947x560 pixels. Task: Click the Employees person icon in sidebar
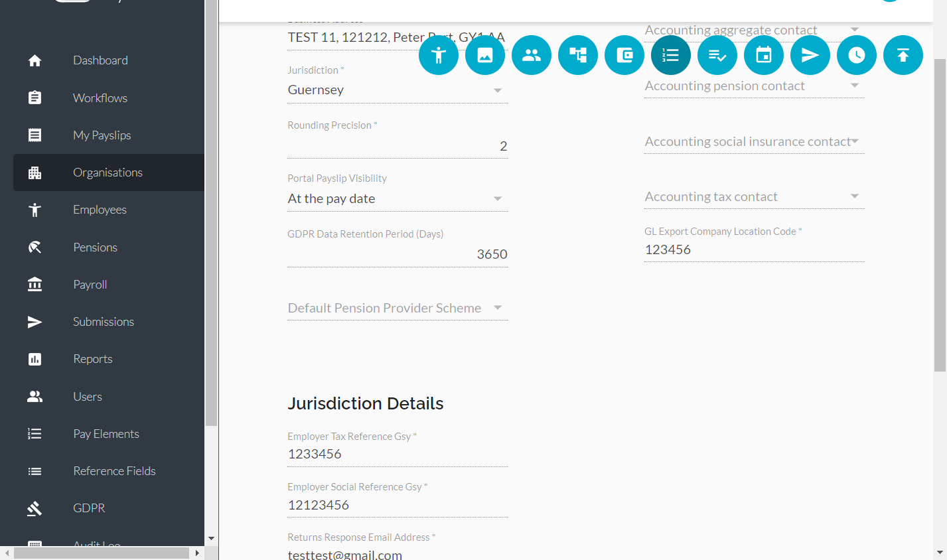tap(35, 210)
